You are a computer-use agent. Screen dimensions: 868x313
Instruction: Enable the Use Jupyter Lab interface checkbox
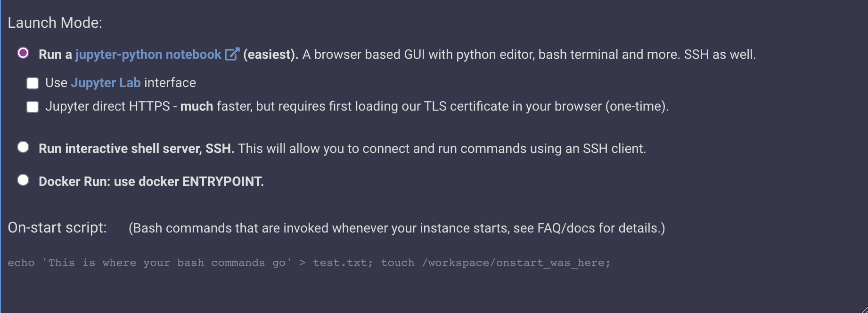pyautogui.click(x=32, y=83)
